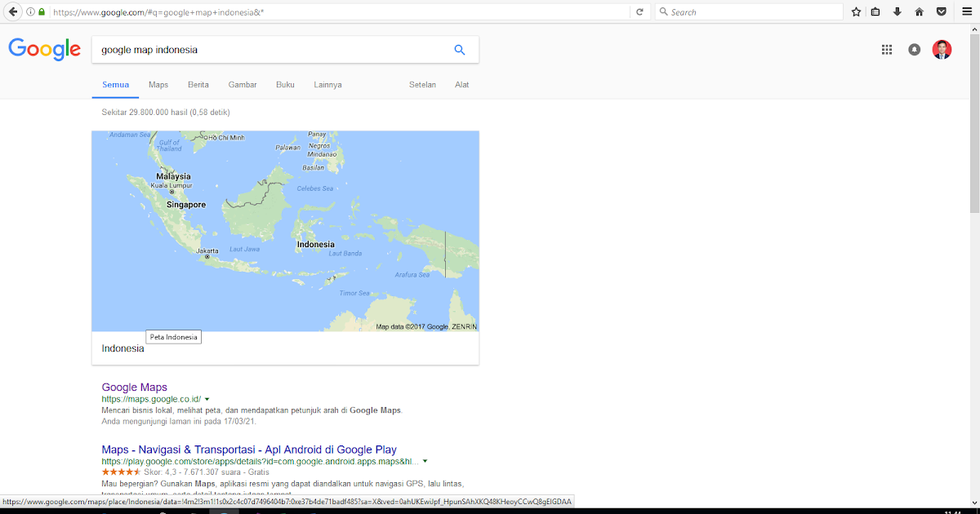Switch to the Maps tab
This screenshot has height=514, width=980.
[x=158, y=85]
